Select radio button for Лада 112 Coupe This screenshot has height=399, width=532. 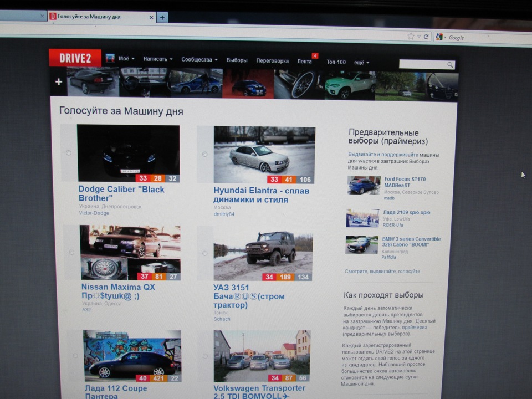pos(75,356)
